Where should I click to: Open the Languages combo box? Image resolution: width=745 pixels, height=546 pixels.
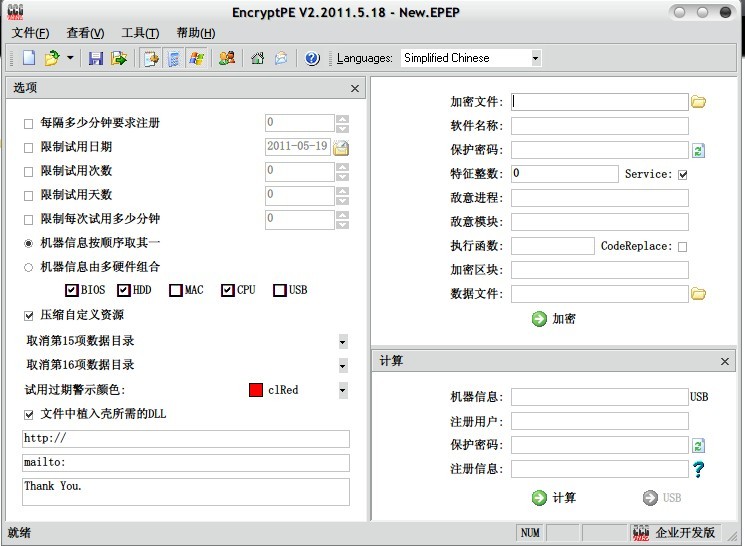[471, 58]
